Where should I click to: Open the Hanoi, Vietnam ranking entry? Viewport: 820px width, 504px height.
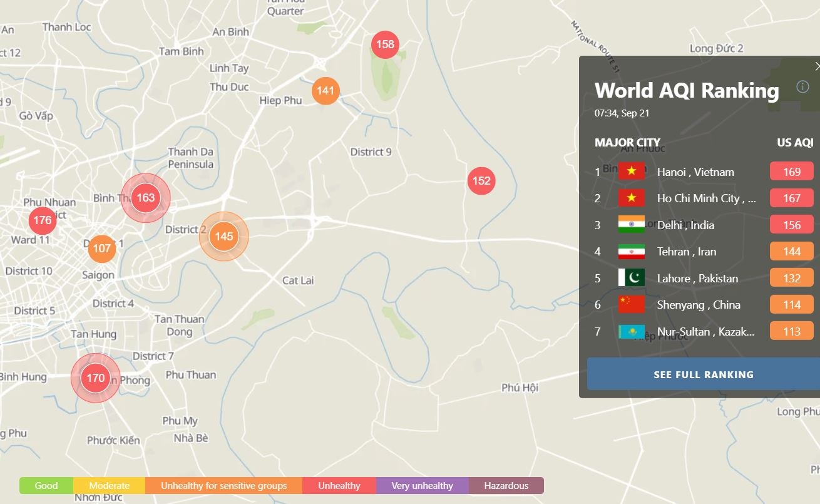click(695, 172)
